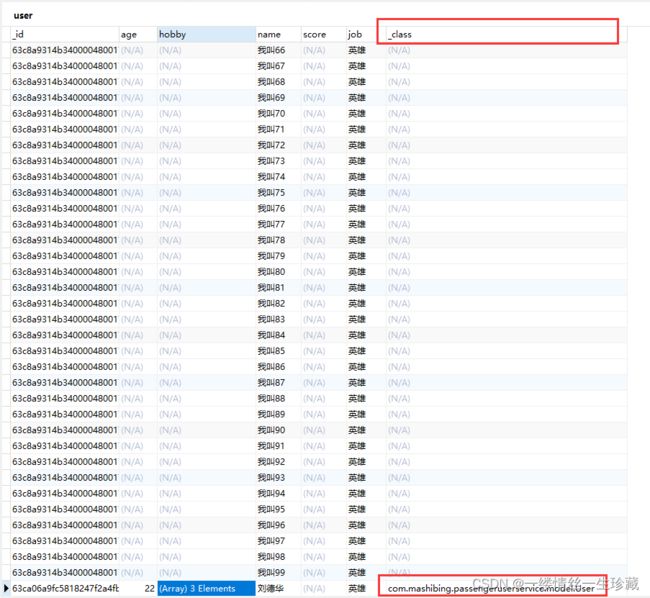This screenshot has width=650, height=598.
Task: Select the _class column header
Action: [x=506, y=34]
